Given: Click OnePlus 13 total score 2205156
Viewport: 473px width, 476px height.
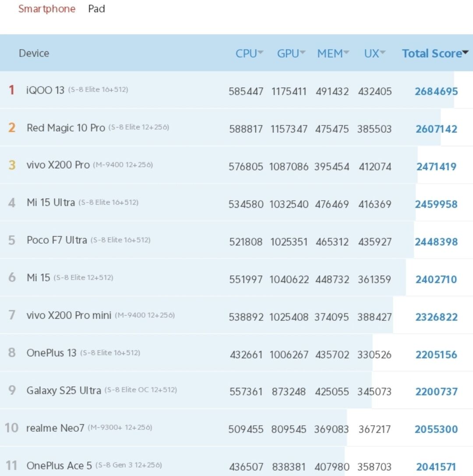Looking at the screenshot, I should click(436, 355).
